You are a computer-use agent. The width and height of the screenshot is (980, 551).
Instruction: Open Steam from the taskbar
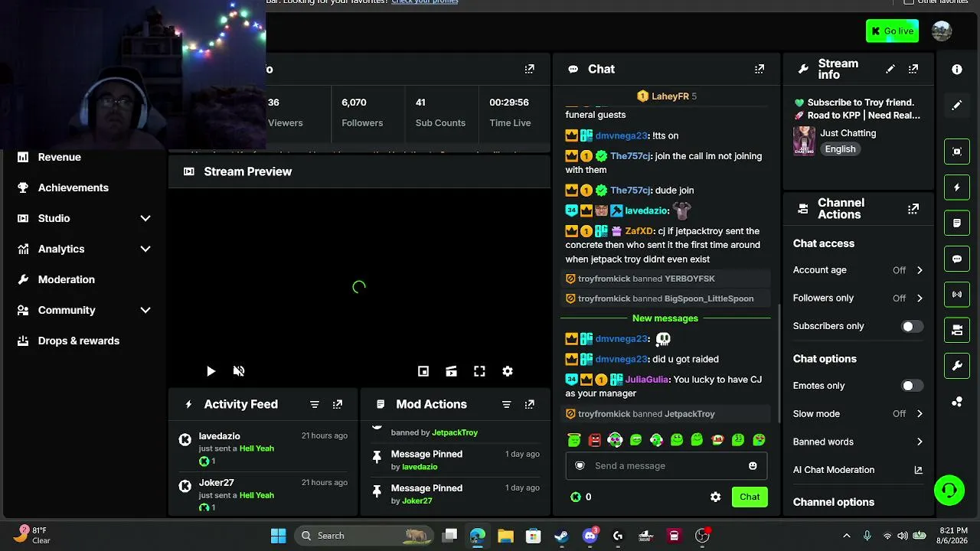[x=562, y=536]
